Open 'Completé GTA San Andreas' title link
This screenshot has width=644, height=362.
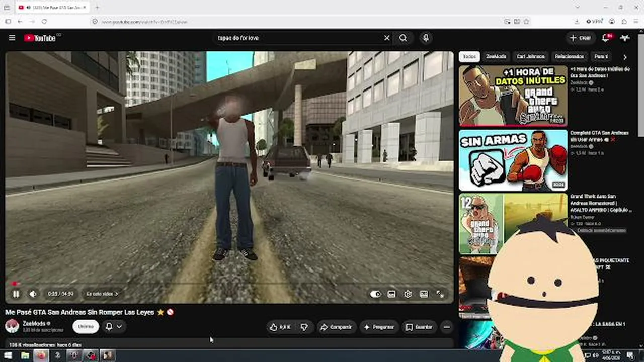pyautogui.click(x=599, y=136)
